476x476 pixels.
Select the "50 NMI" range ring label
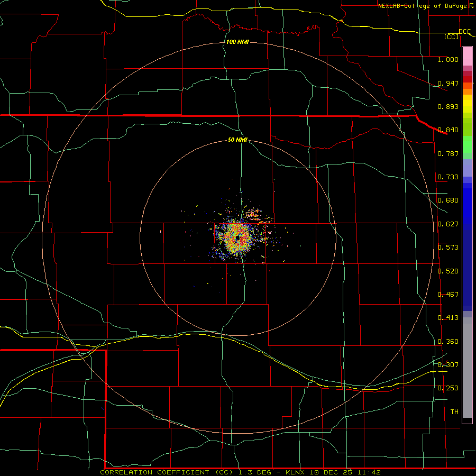[237, 140]
